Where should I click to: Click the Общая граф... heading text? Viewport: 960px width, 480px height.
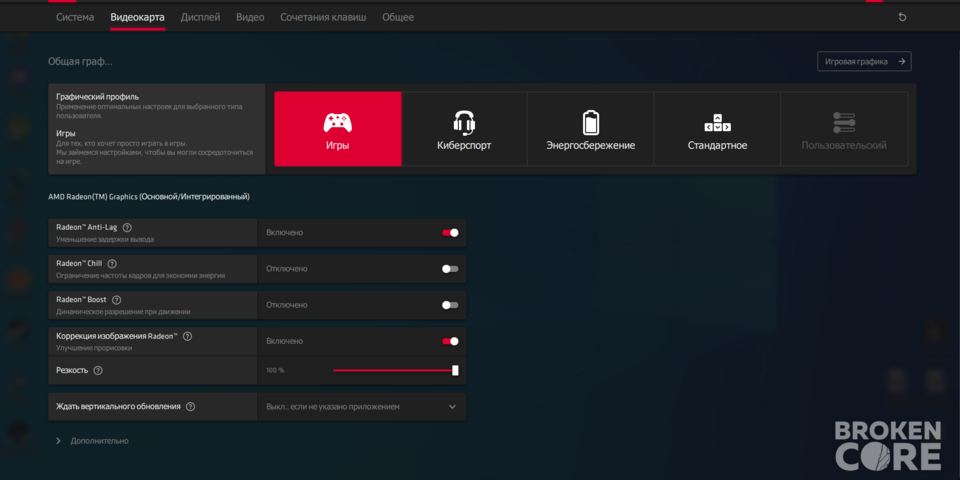coord(80,62)
